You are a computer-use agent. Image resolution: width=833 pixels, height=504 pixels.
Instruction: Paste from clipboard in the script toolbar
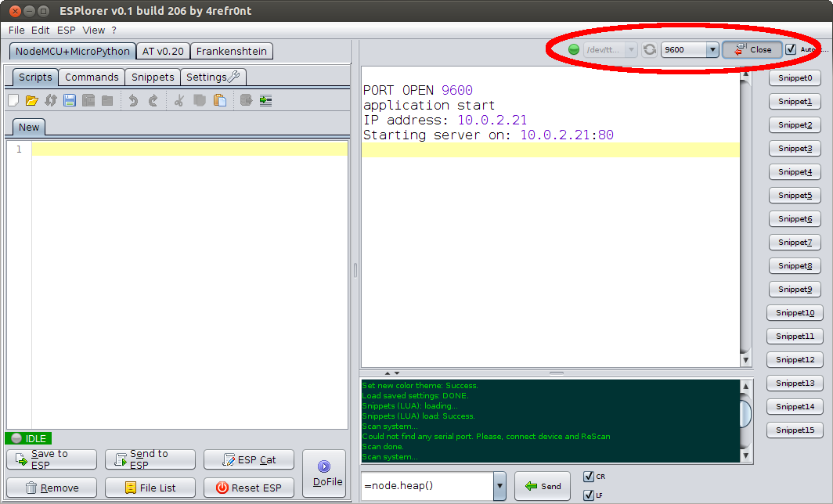[x=219, y=100]
